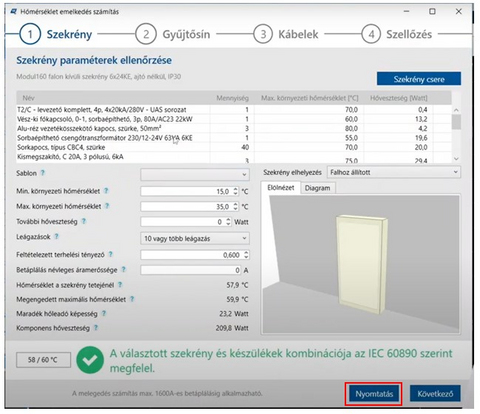Click help icon beside Max. környezeti hőmérséklet
Viewport: 480px width, 414px height.
pos(107,206)
